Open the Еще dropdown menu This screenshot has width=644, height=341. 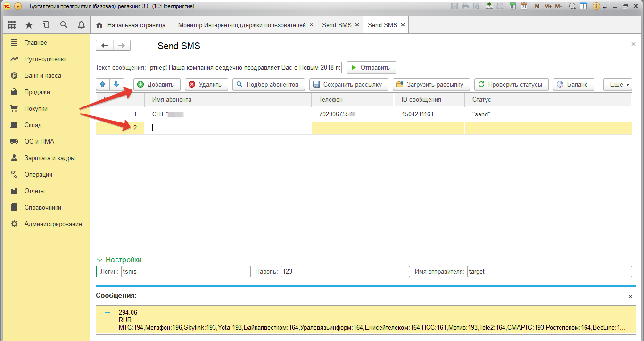coord(618,84)
